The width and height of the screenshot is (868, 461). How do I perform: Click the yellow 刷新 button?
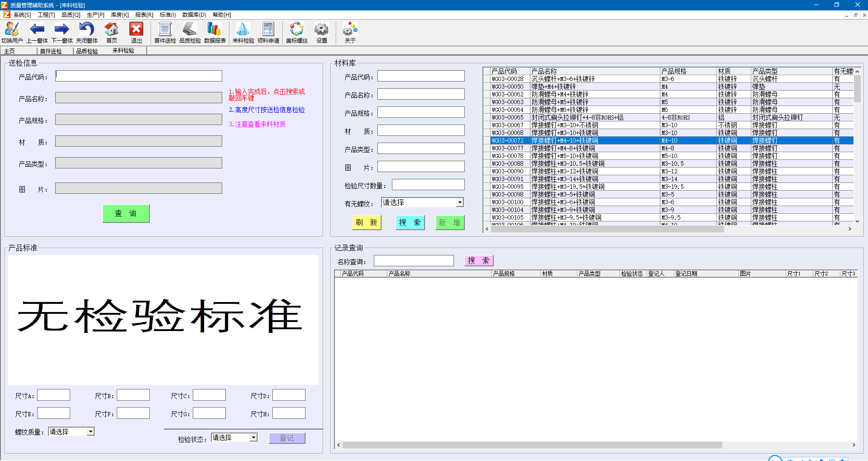pos(367,222)
